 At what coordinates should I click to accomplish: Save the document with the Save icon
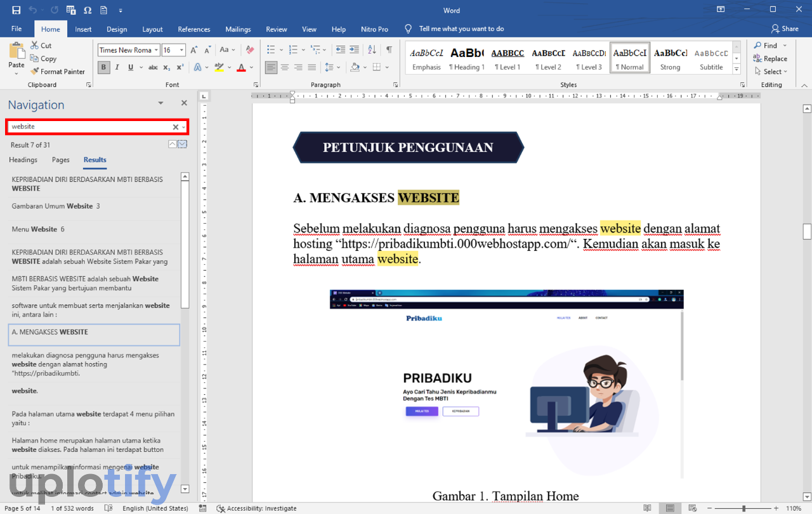point(16,10)
